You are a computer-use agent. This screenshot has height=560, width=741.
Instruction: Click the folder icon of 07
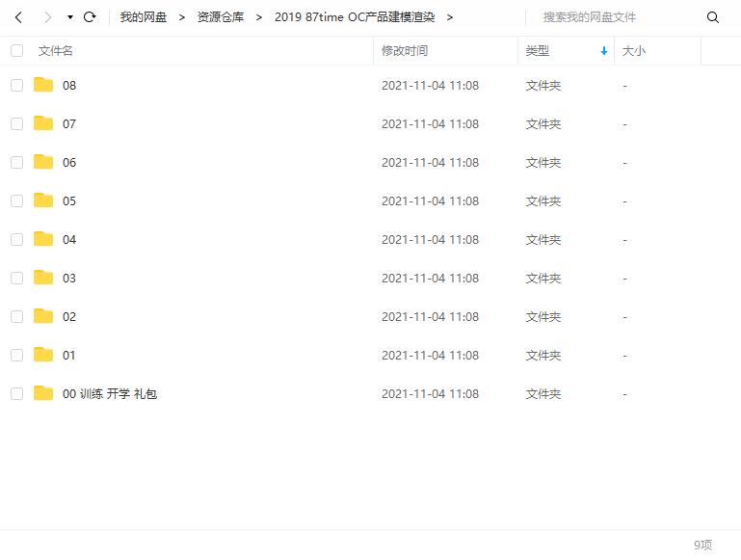[x=43, y=122]
